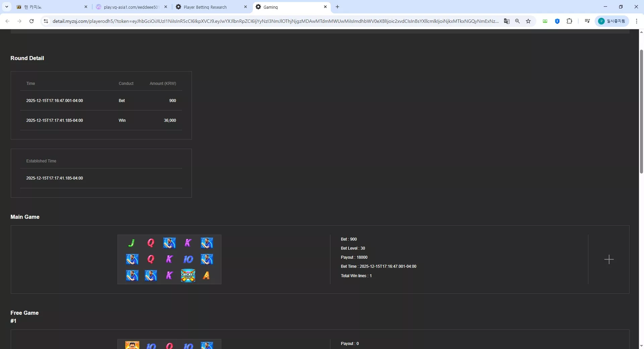
Task: Click the 'Bet Level : 30' line
Action: pyautogui.click(x=353, y=248)
